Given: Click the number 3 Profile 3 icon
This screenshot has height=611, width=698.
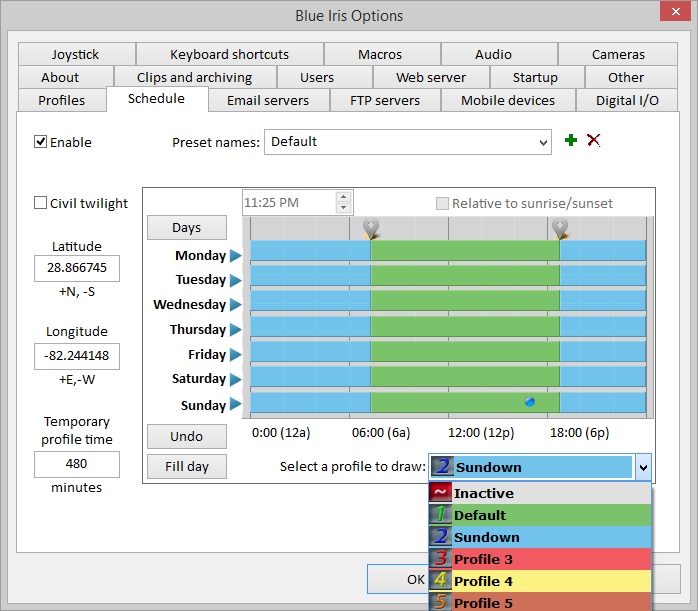Looking at the screenshot, I should pyautogui.click(x=441, y=558).
